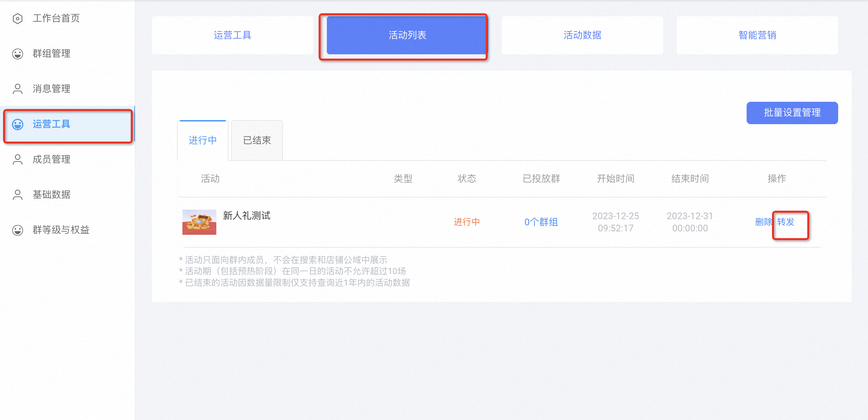Click the 批量设置管理 button
Viewport: 868px width, 420px height.
pos(792,113)
